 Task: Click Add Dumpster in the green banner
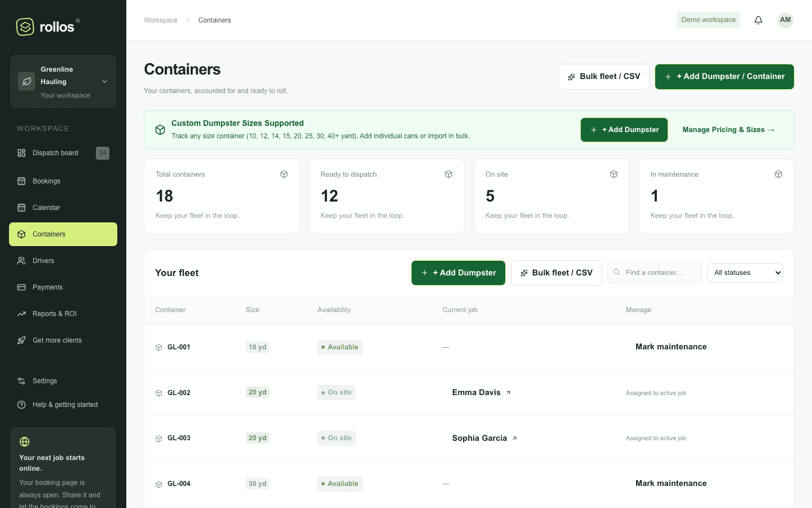tap(624, 130)
